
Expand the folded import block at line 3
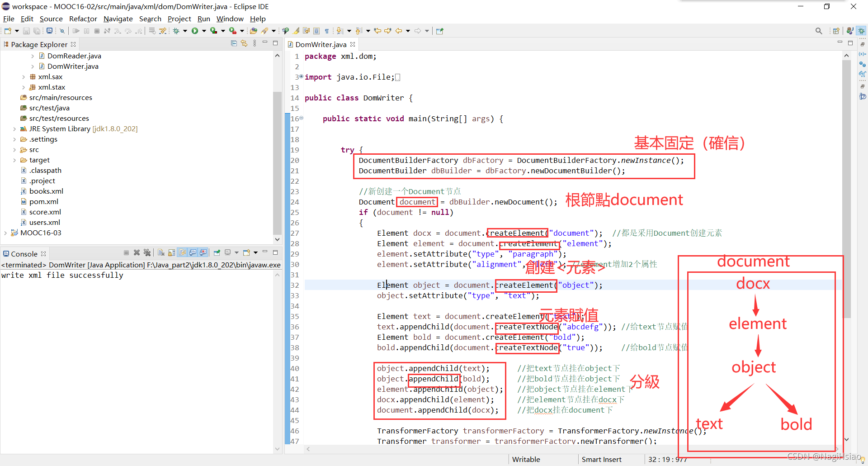click(301, 76)
